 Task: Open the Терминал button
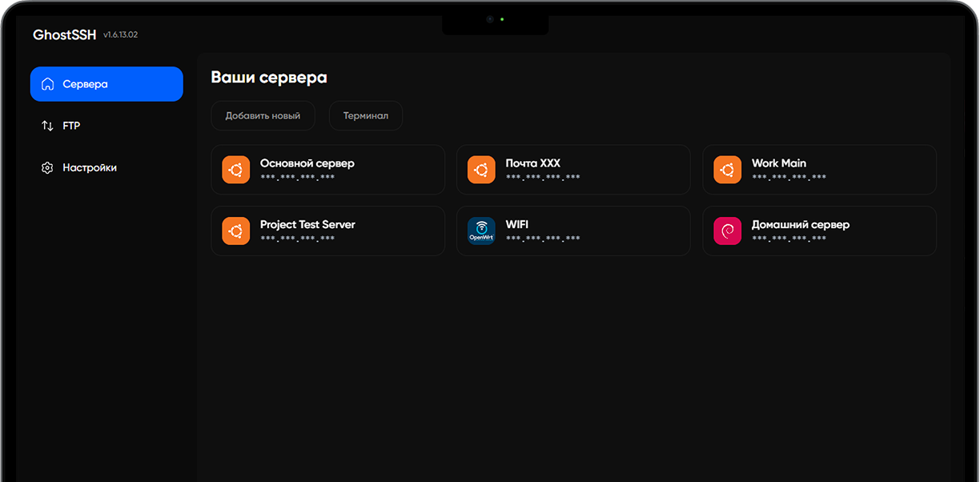(x=365, y=116)
